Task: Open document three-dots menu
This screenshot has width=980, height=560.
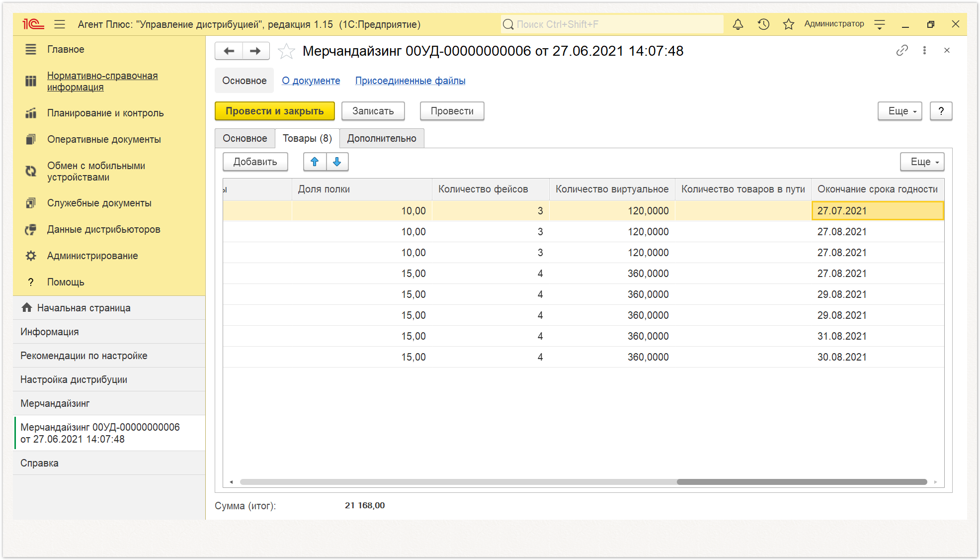Action: click(924, 51)
